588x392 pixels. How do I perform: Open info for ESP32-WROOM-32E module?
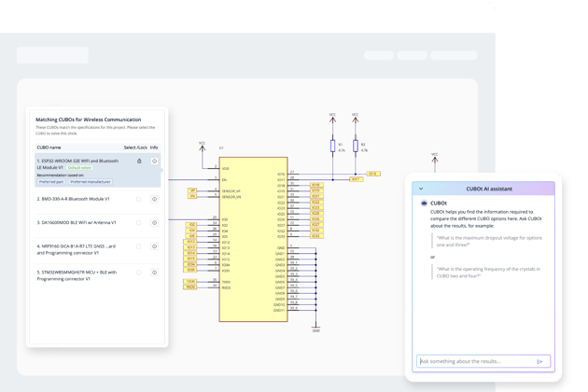pos(155,161)
